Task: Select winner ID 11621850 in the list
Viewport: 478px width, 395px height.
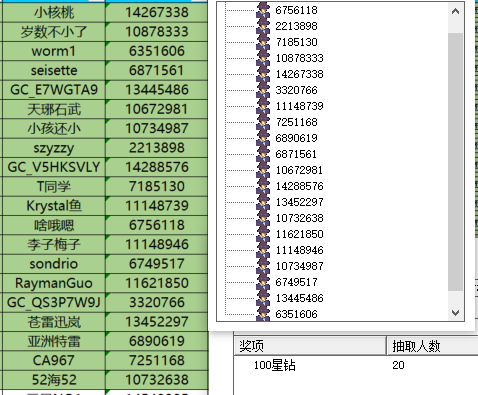Action: [x=299, y=234]
